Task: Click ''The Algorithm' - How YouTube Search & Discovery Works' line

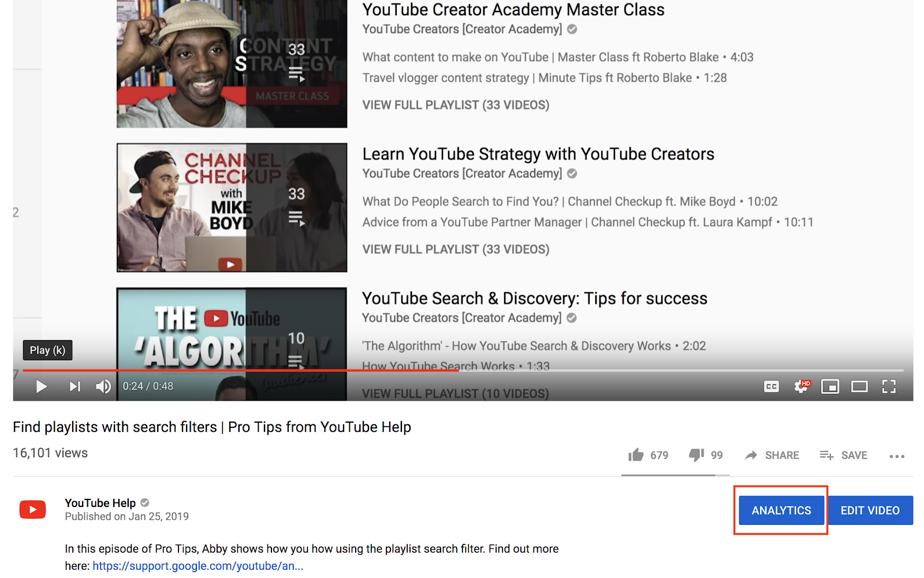Action: (x=534, y=346)
